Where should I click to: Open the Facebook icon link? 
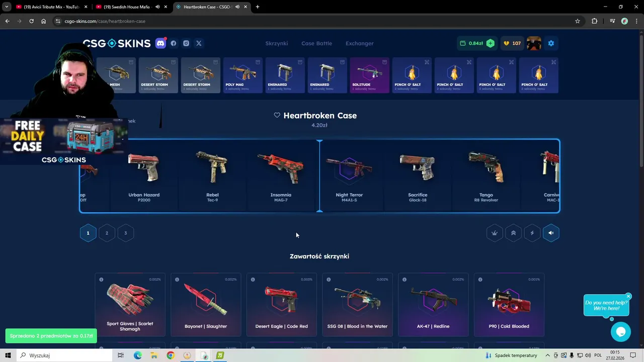pos(174,43)
